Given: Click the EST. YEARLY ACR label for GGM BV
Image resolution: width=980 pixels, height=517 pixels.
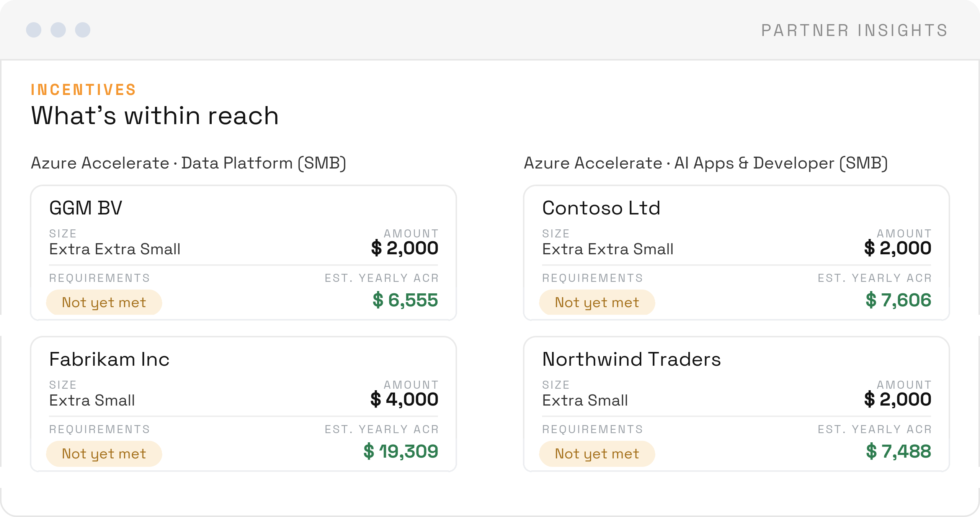Looking at the screenshot, I should (382, 278).
